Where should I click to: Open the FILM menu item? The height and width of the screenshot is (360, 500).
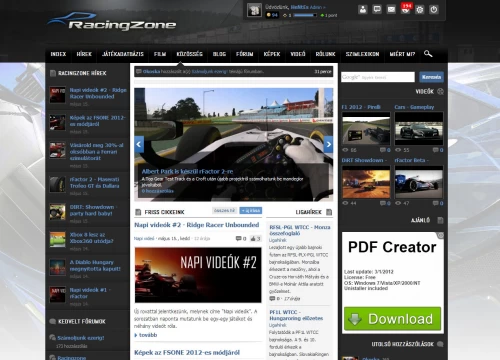point(160,54)
